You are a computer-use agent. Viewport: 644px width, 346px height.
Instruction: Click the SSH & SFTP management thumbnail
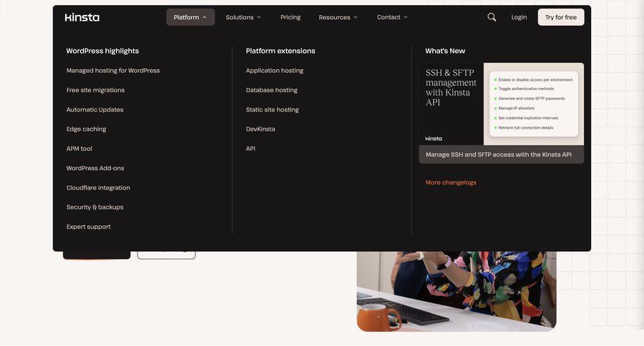501,104
